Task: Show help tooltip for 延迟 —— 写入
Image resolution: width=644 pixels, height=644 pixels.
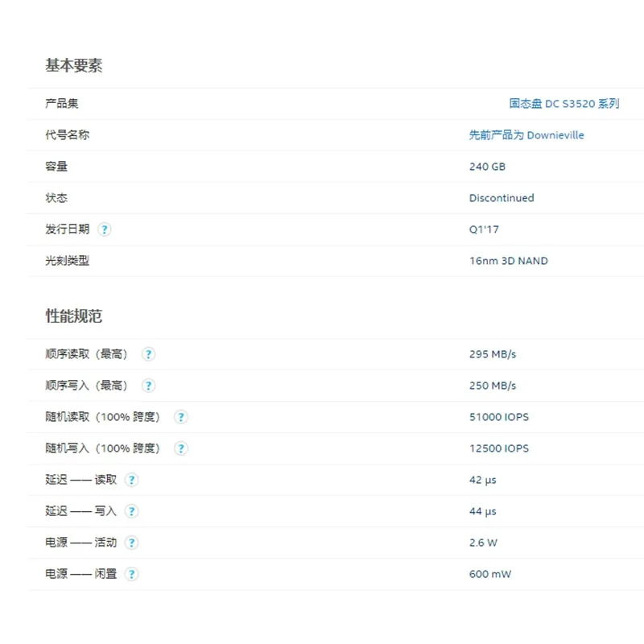Action: point(131,511)
